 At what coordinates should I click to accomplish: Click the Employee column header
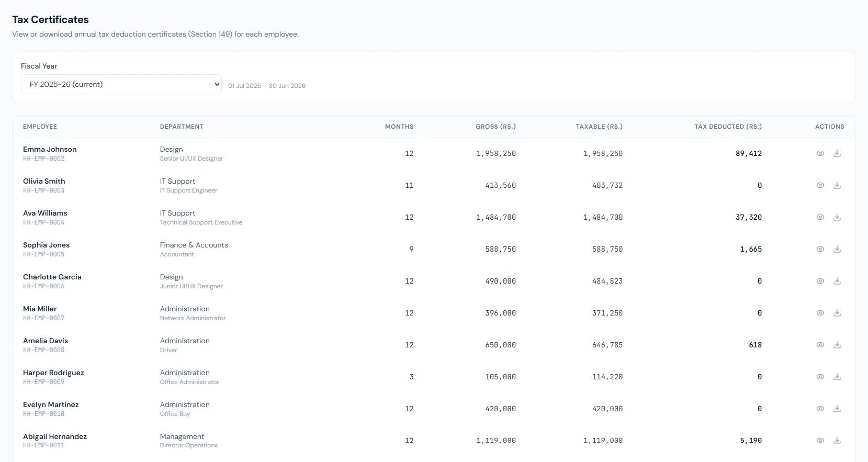(40, 127)
